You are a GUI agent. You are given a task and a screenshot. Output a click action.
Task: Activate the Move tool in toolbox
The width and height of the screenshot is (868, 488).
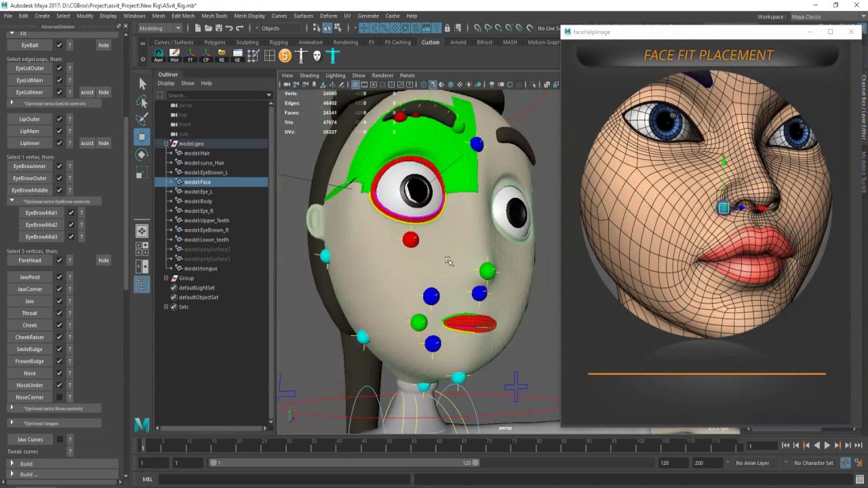(142, 137)
